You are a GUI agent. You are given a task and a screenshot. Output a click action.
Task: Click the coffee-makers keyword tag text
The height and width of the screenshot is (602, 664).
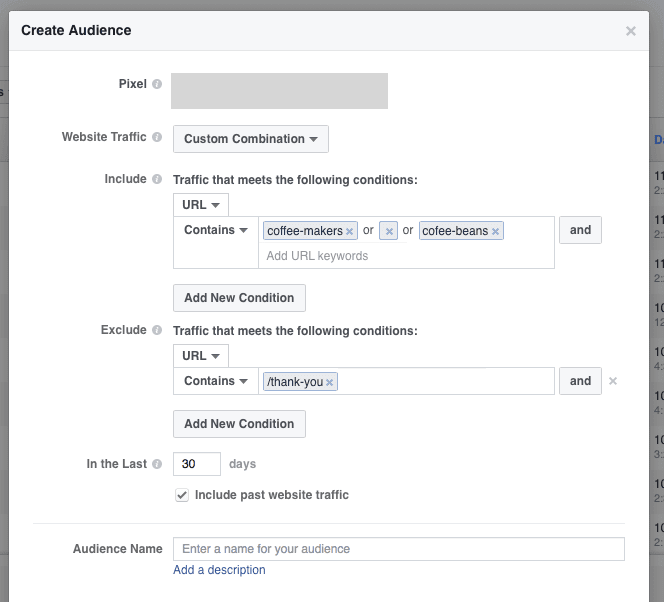tap(305, 231)
